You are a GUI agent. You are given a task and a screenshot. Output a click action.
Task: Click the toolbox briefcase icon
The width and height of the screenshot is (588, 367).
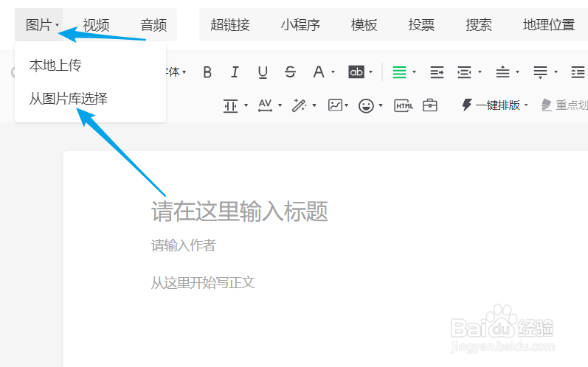pos(430,105)
